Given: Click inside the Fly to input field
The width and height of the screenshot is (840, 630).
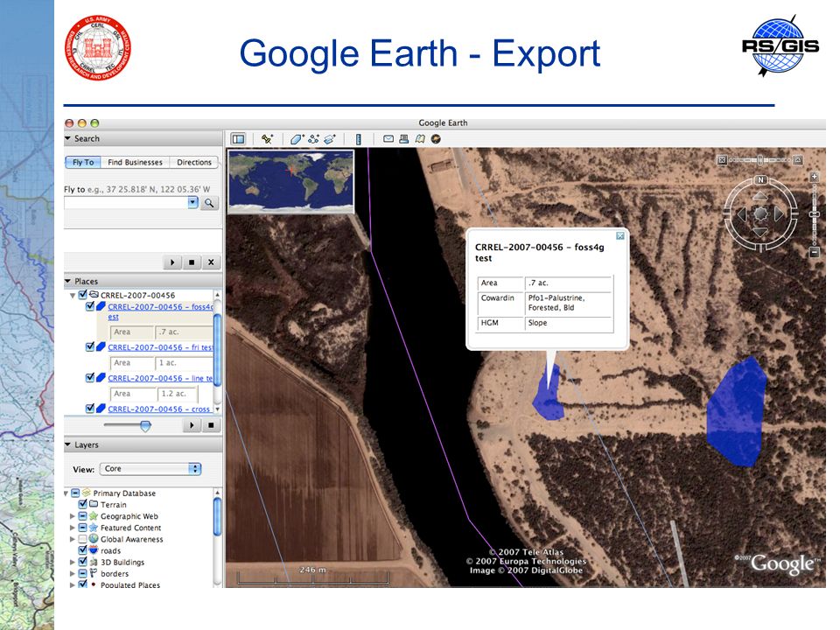Looking at the screenshot, I should (x=126, y=202).
